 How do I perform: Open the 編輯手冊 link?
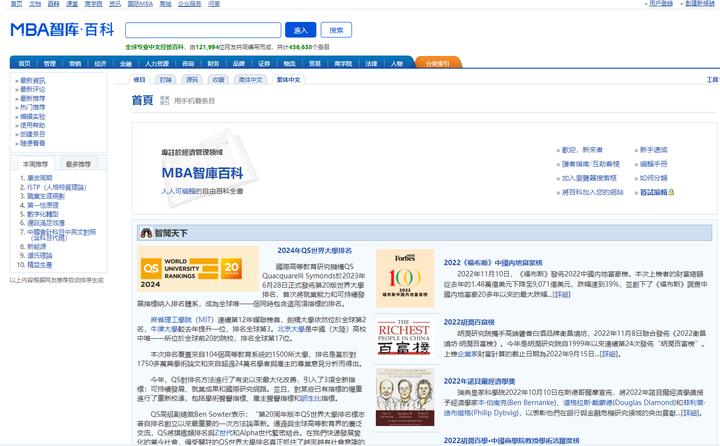[x=653, y=164]
